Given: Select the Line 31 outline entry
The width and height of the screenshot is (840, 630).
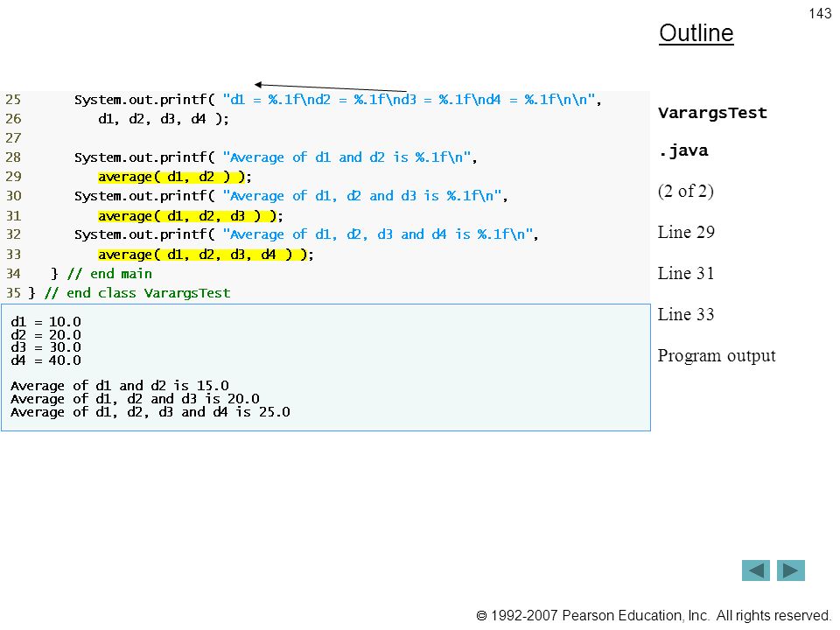Looking at the screenshot, I should [x=686, y=273].
